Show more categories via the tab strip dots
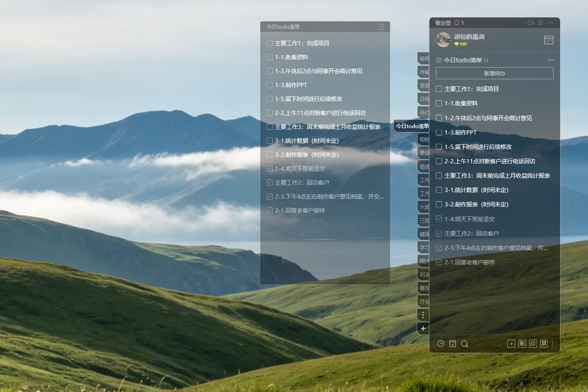 point(423,315)
